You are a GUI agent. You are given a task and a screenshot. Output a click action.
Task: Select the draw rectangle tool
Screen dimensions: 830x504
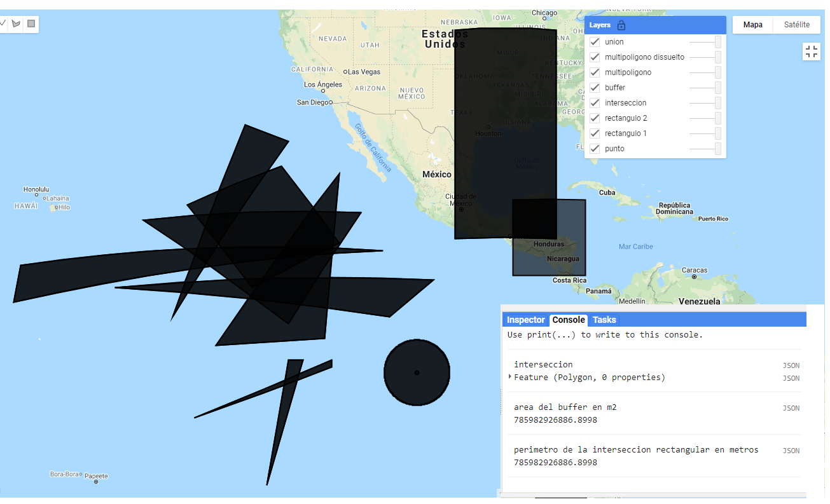pos(31,24)
